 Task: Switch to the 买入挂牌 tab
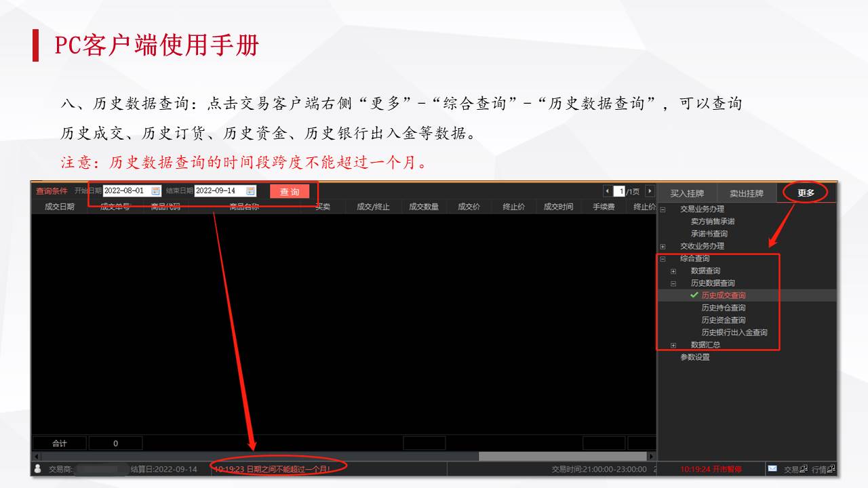pyautogui.click(x=687, y=193)
